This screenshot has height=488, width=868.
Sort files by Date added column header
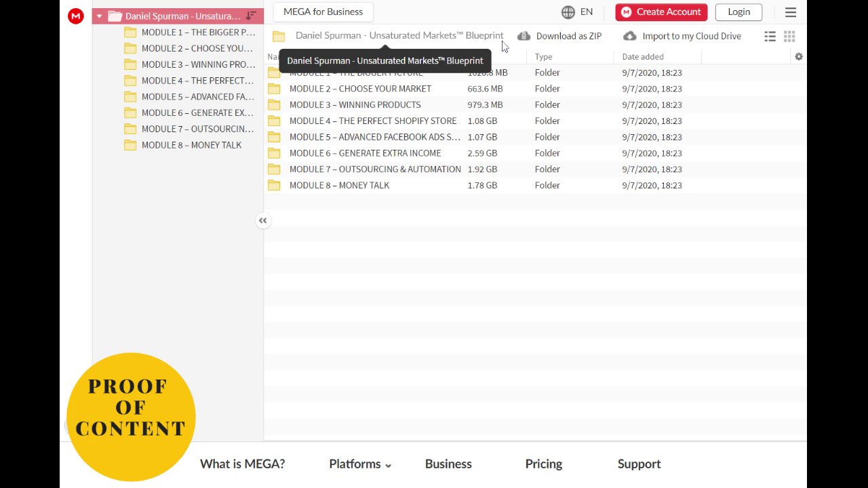pos(643,57)
